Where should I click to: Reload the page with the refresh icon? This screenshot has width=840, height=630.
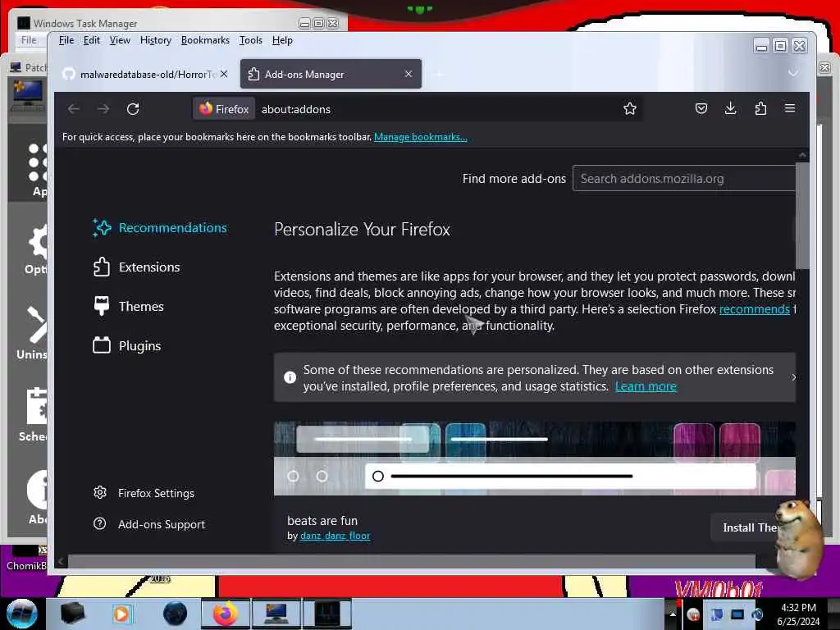[133, 109]
